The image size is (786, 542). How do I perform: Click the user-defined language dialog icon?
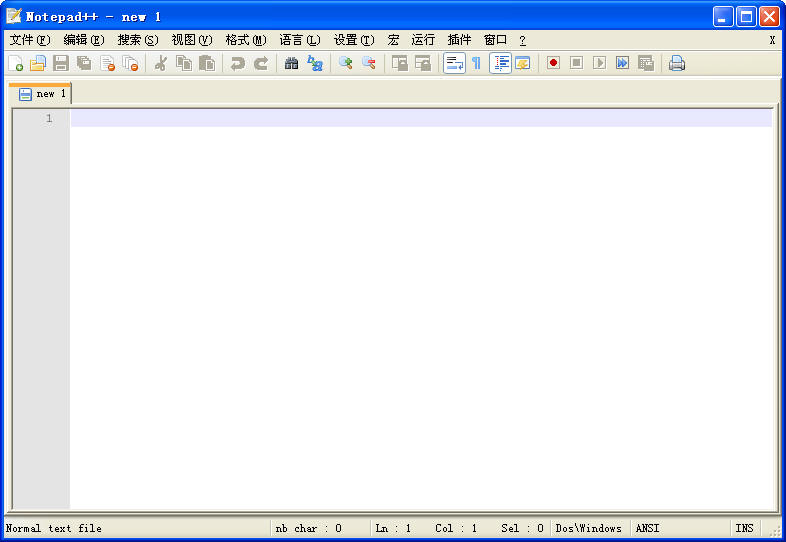523,63
